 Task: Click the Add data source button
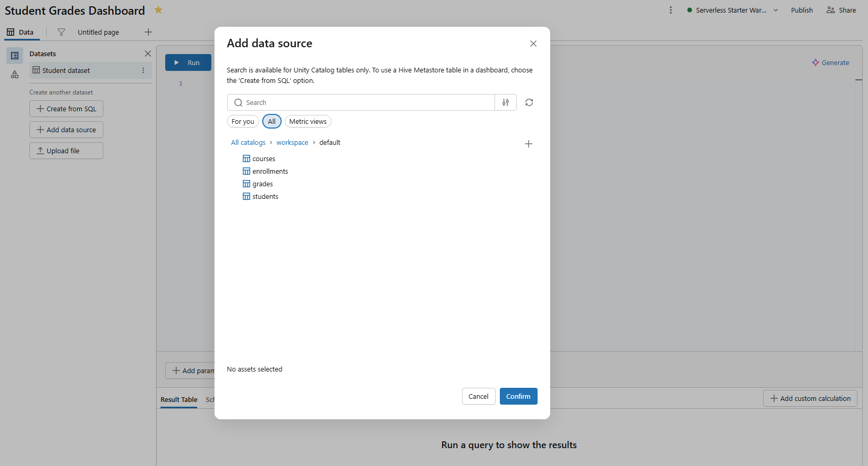[x=66, y=130]
